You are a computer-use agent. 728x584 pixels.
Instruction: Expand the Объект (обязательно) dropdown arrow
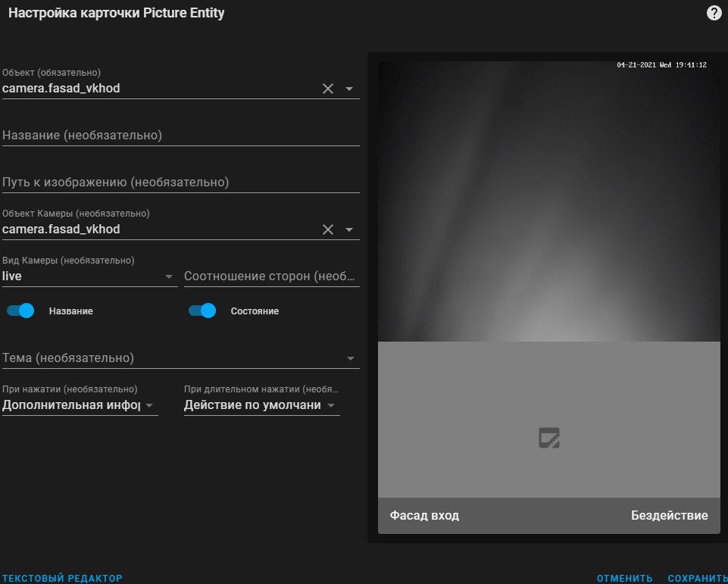(x=349, y=89)
